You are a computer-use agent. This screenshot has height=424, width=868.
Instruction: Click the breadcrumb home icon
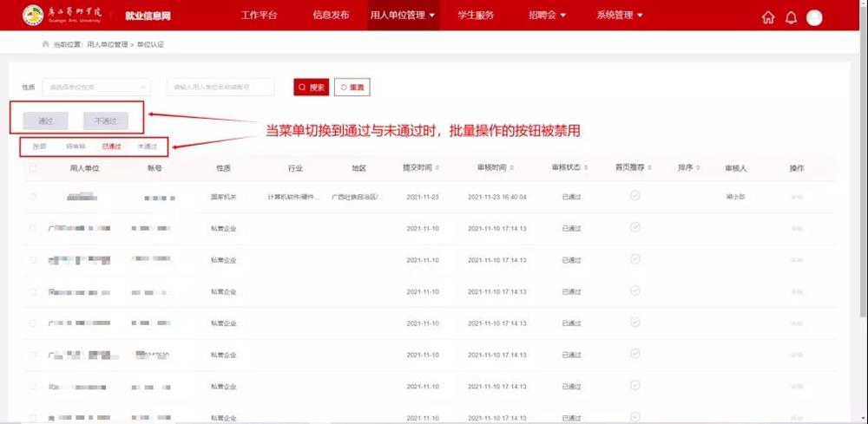coord(45,43)
